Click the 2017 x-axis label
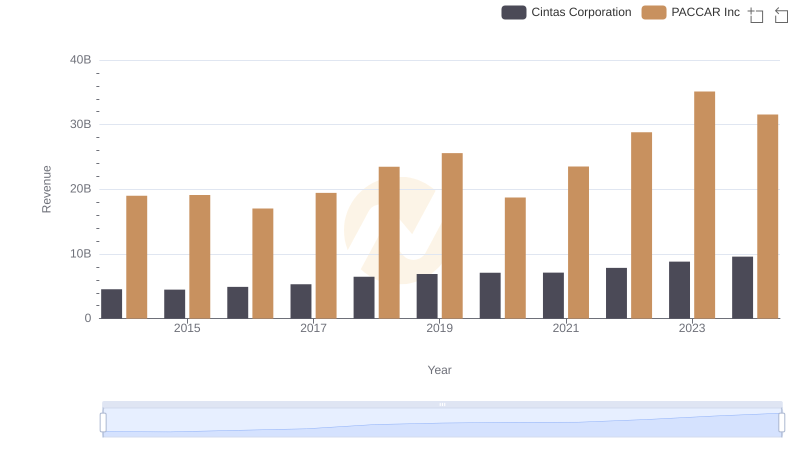The image size is (800, 461). (313, 328)
